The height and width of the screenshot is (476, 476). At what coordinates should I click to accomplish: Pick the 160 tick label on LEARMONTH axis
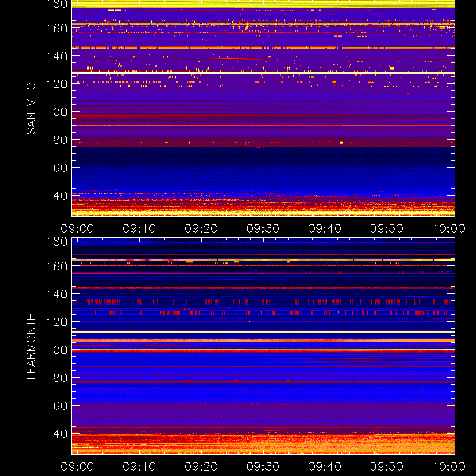point(57,266)
